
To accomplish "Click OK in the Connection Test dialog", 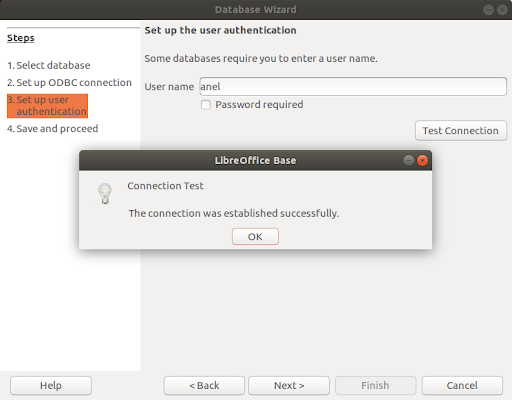I will coord(255,236).
